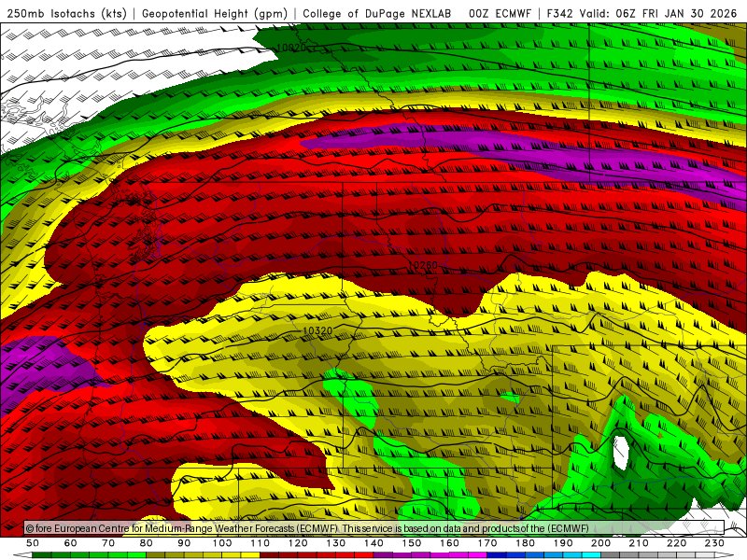The width and height of the screenshot is (747, 560).
Task: Click the 90 kt legend label
Action: pyautogui.click(x=184, y=543)
